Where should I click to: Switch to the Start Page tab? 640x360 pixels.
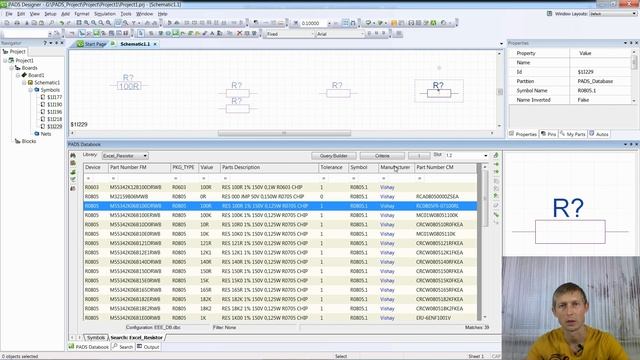[92, 44]
